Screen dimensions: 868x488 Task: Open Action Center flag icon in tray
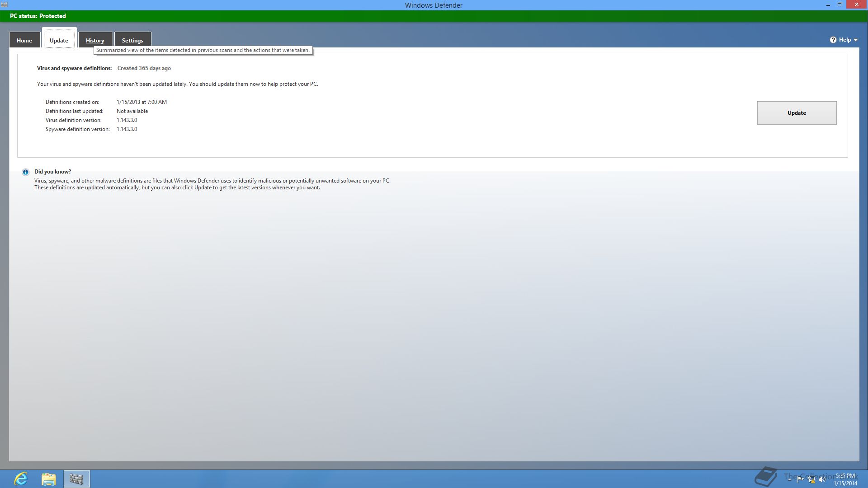coord(800,479)
